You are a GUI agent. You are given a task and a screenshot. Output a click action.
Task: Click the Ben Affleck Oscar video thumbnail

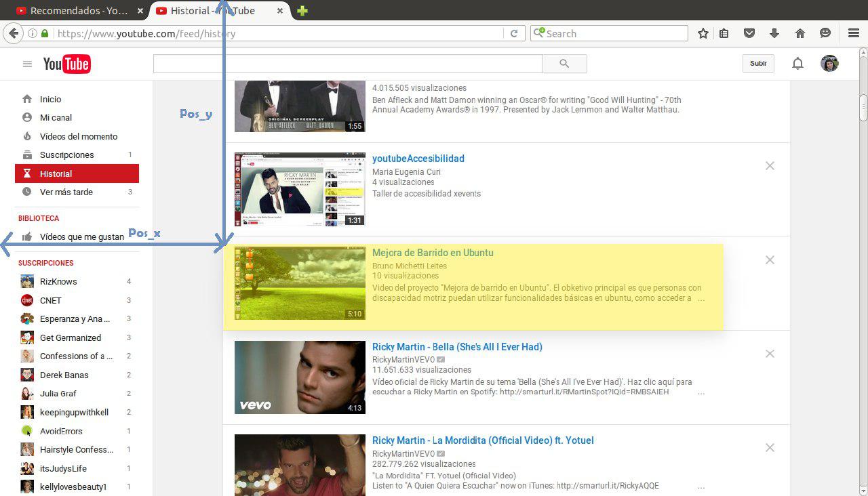(300, 106)
